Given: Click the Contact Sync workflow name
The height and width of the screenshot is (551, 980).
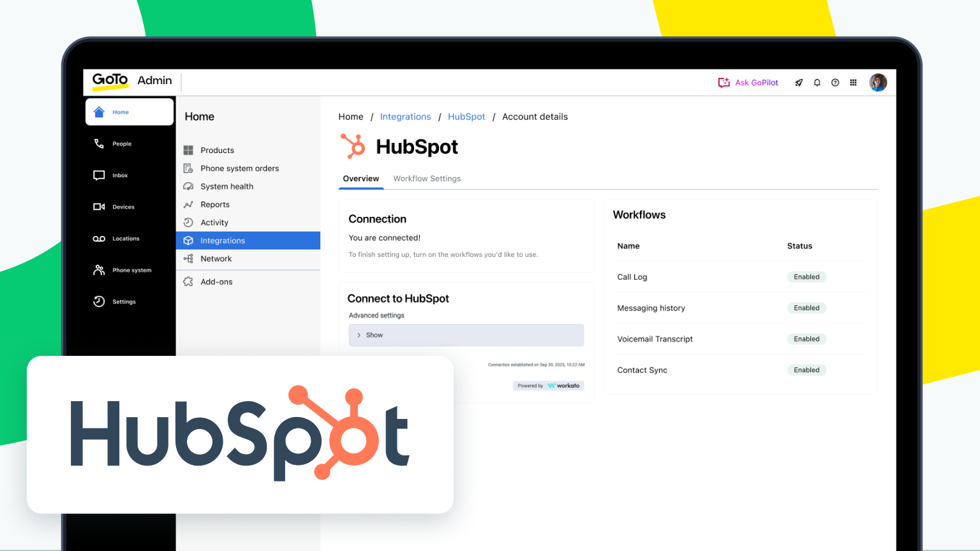Looking at the screenshot, I should coord(642,370).
